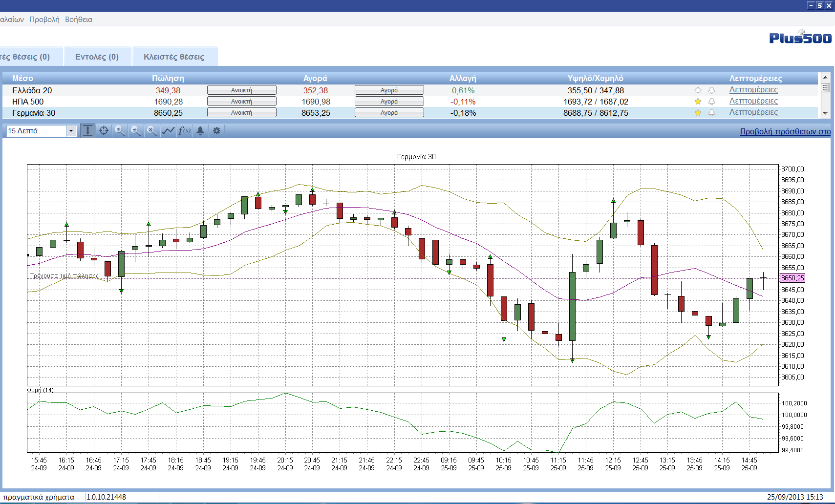Set alert bell for Ελλάδα 20
The height and width of the screenshot is (504, 835).
tap(711, 90)
